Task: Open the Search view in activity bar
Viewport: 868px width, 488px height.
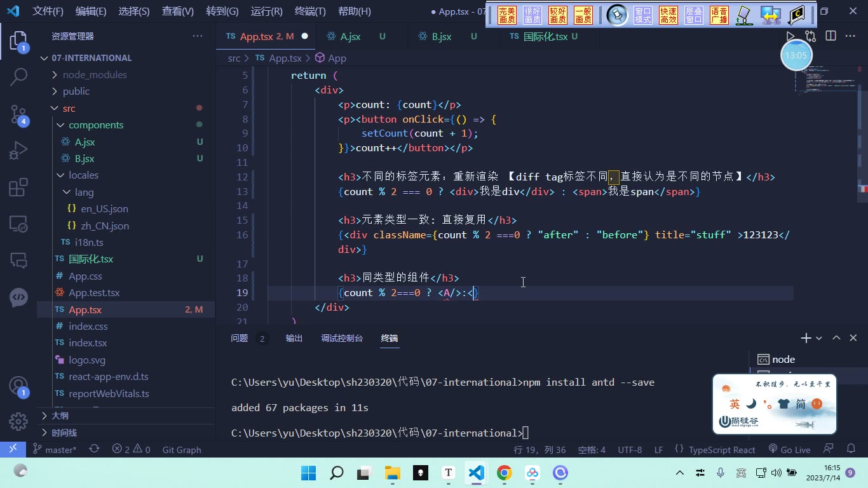Action: click(18, 78)
